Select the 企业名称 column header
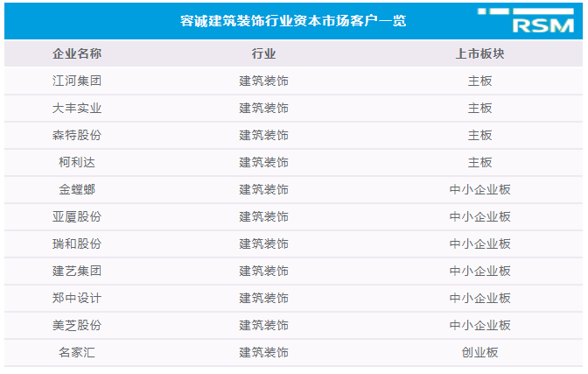Viewport: 588px width, 374px height. [x=77, y=54]
